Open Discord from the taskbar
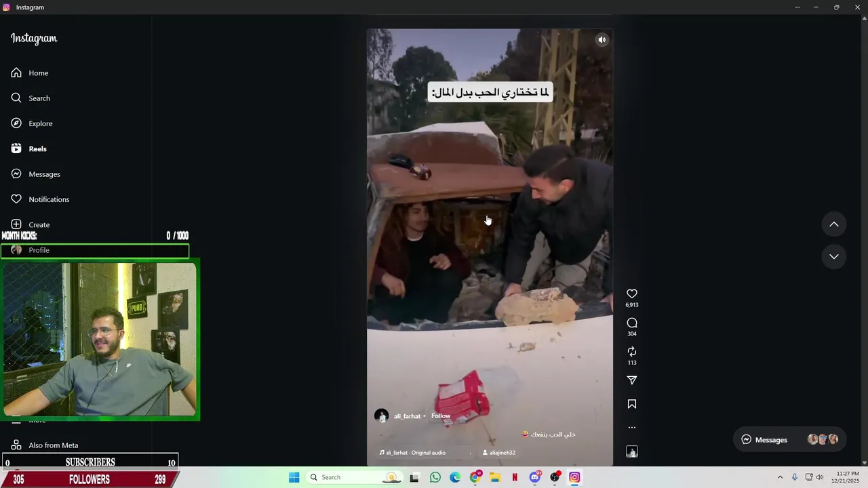This screenshot has height=488, width=868. tap(535, 477)
